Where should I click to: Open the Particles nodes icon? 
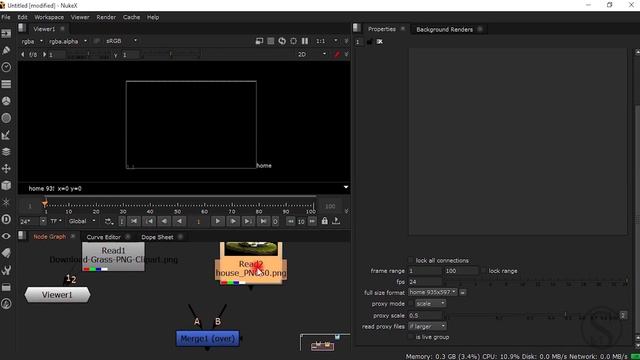click(6, 202)
